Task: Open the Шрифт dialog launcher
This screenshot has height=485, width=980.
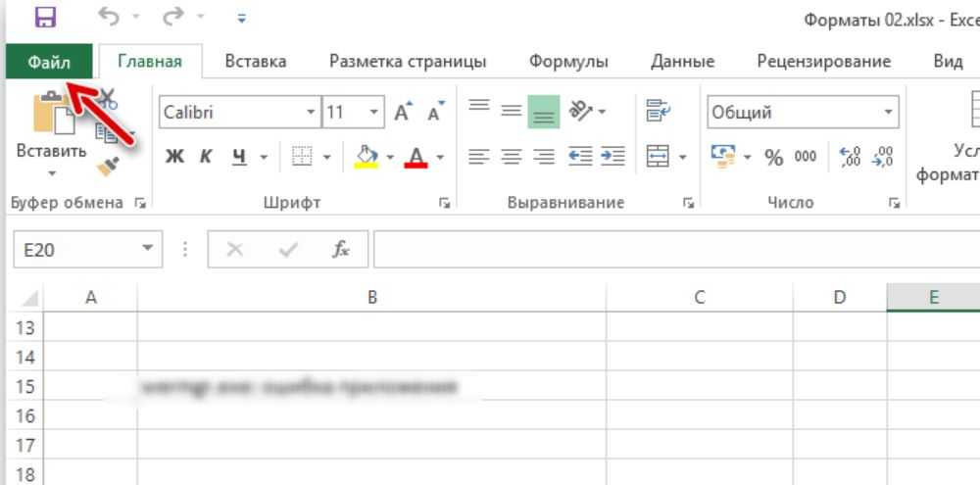Action: (444, 203)
